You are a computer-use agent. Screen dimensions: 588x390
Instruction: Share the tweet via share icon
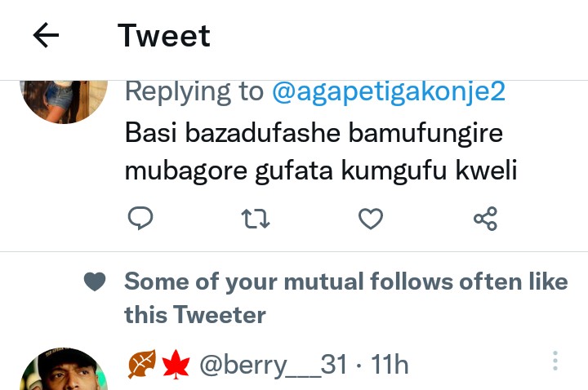[485, 218]
